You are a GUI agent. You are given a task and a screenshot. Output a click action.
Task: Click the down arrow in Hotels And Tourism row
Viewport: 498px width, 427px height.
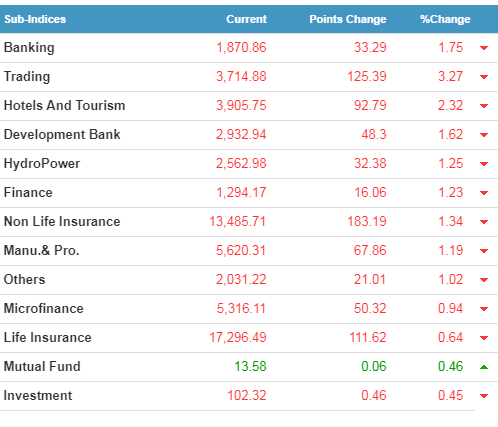(x=484, y=106)
